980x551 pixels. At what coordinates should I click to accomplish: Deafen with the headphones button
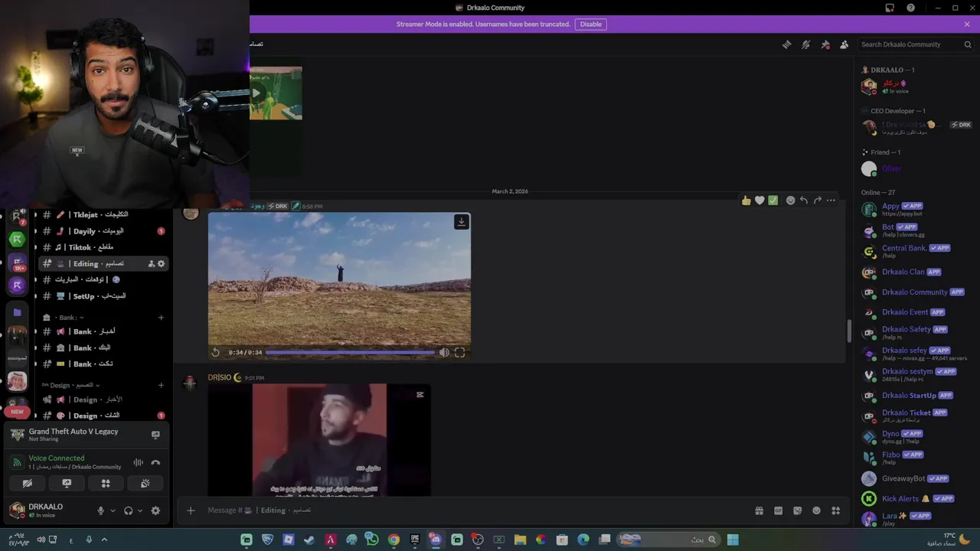point(128,510)
